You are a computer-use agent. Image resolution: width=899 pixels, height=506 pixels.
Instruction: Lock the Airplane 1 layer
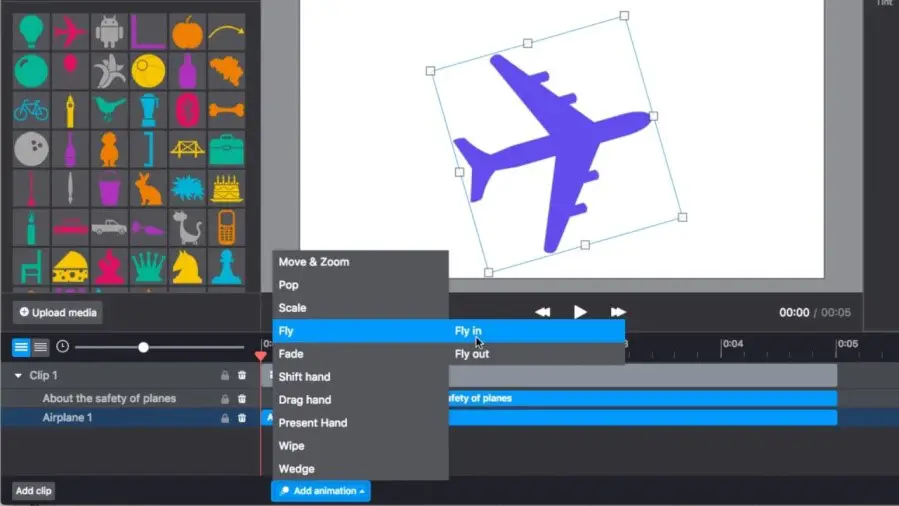225,418
